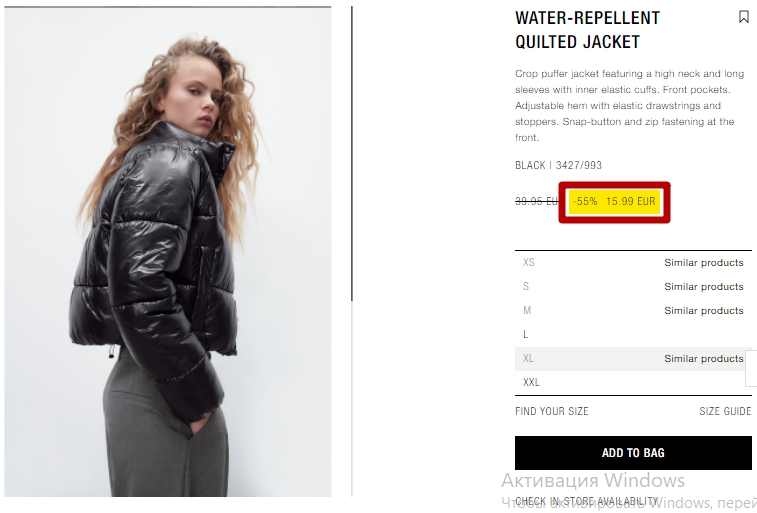This screenshot has width=757, height=513.
Task: Click the jacket model product photo
Action: click(168, 252)
